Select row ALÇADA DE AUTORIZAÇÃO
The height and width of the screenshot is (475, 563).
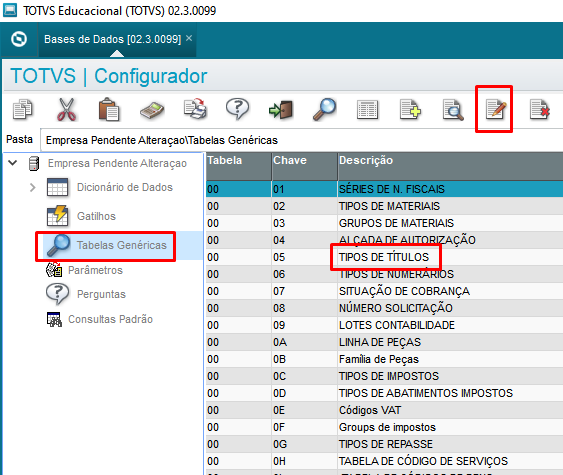click(x=384, y=240)
